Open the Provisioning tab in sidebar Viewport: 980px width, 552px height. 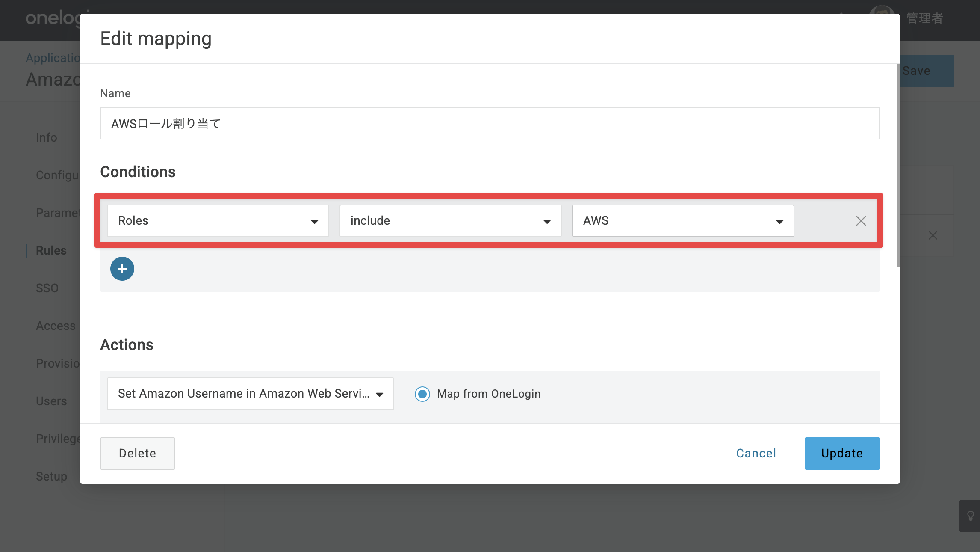click(57, 363)
